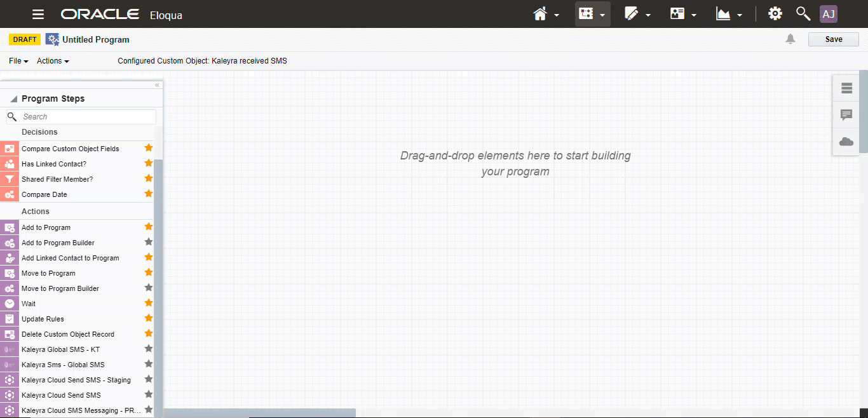
Task: Select the Compare Date step icon
Action: (x=10, y=194)
